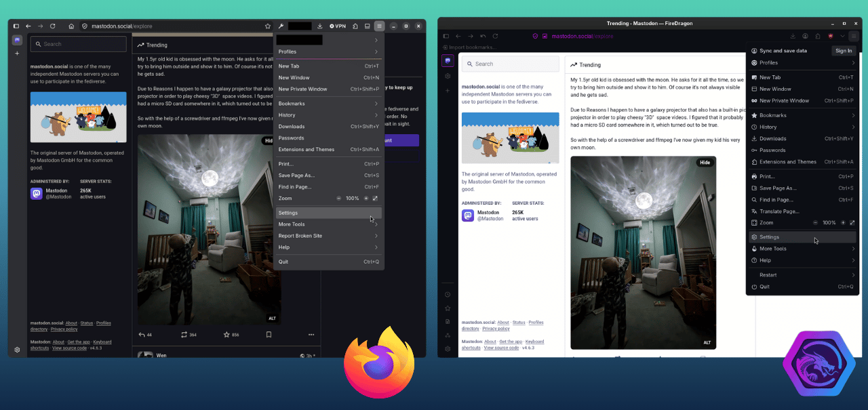Expand More Tools submenu in FireDragon menu

pyautogui.click(x=803, y=249)
